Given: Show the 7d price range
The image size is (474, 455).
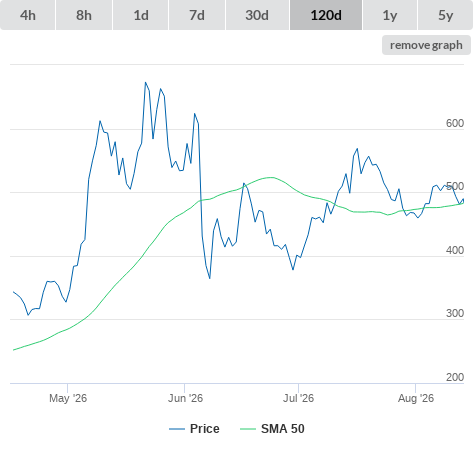Looking at the screenshot, I should (x=197, y=15).
